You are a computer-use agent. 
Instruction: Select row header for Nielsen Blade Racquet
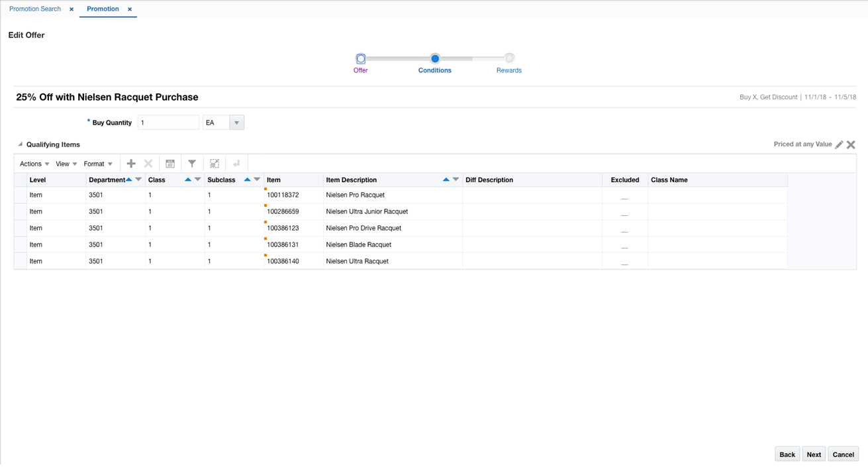click(x=20, y=244)
